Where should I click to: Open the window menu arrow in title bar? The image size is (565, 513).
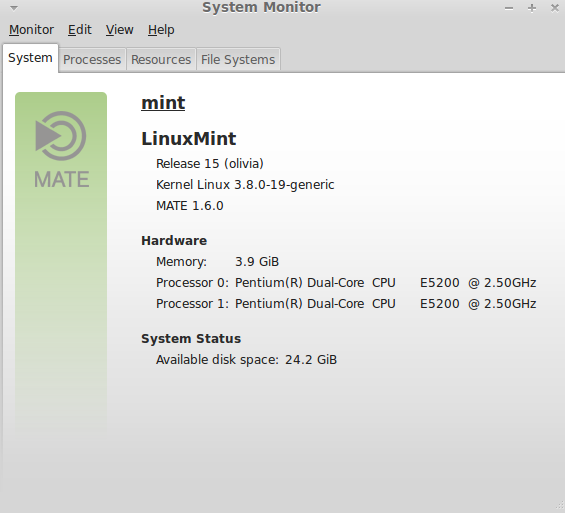point(14,8)
